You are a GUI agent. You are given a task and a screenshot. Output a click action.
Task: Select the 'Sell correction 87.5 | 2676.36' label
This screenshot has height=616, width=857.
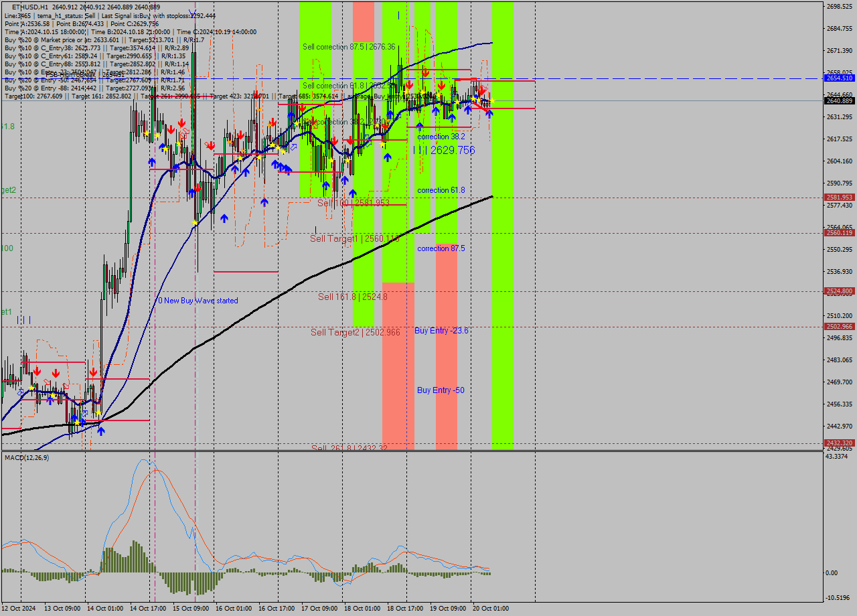coord(349,47)
